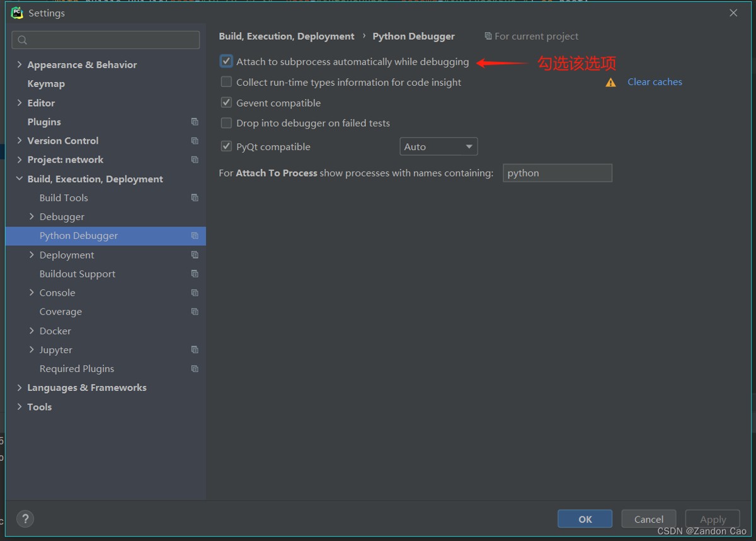Click project-scope icon beside Build Tools
756x541 pixels.
point(195,198)
